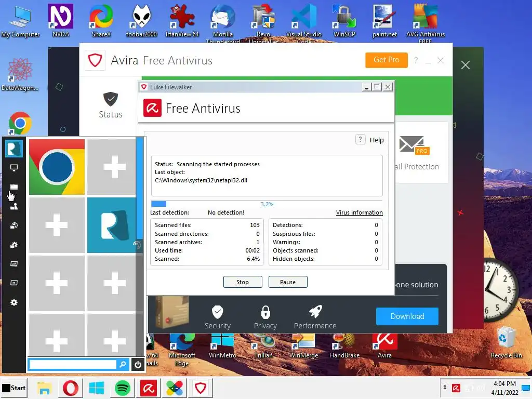Open Trillian desktop shortcut
Image resolution: width=532 pixels, height=399 pixels.
pos(263,345)
